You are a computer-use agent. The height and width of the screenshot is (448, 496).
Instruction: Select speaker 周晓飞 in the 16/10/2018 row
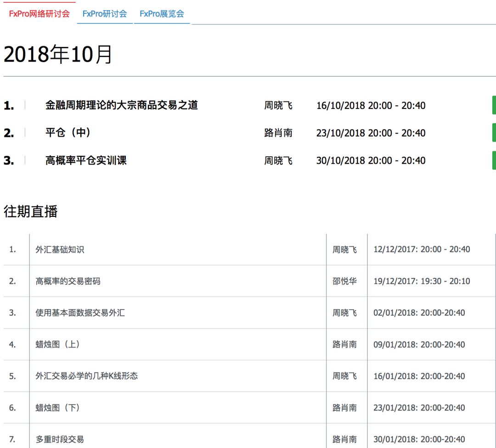click(x=278, y=105)
